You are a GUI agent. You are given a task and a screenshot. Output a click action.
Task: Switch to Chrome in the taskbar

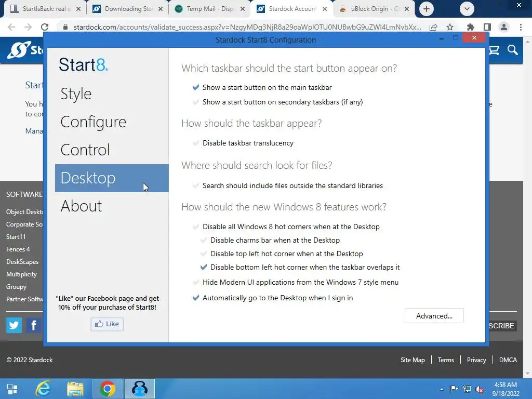click(107, 389)
